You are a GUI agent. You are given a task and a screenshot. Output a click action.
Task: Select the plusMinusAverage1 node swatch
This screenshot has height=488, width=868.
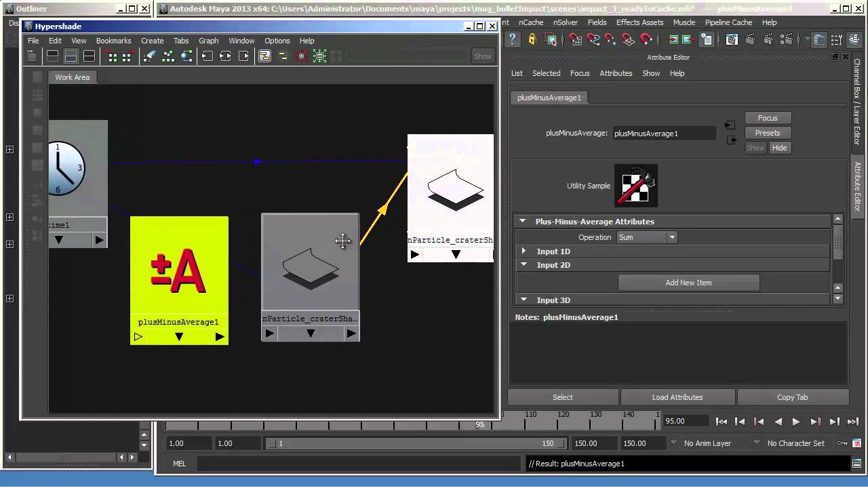(x=179, y=265)
